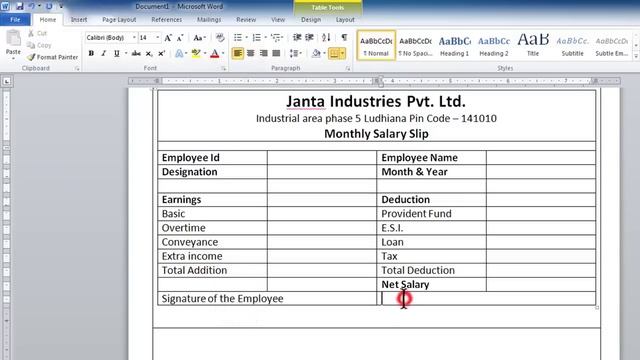Click the Text Highlight Color swatch
Viewport: 640px width, 360px height.
pos(196,53)
